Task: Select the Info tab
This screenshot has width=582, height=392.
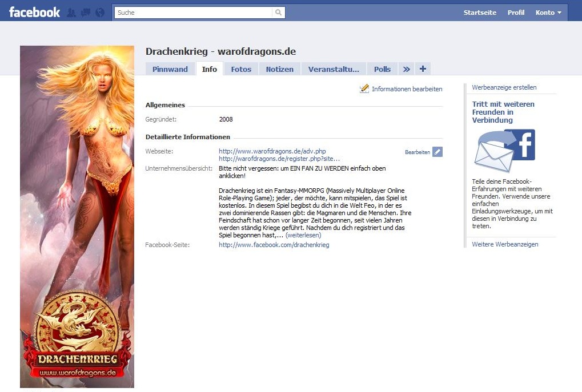Action: pos(210,69)
